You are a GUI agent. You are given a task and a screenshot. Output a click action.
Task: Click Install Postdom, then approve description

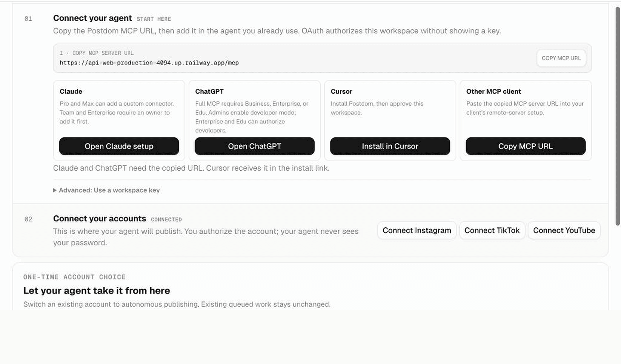point(377,108)
